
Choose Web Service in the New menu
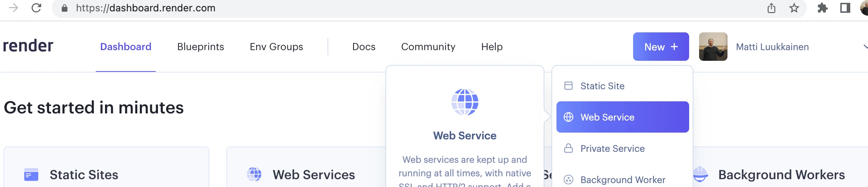[x=623, y=117]
